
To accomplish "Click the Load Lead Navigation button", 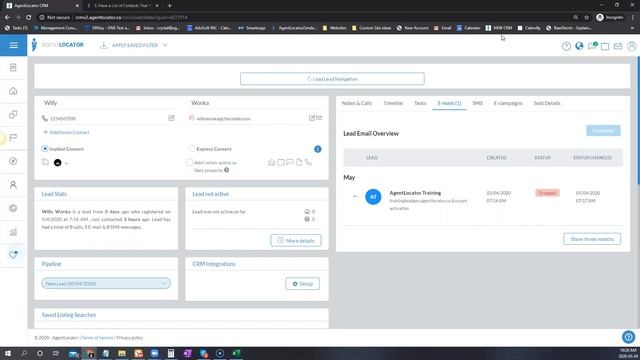I will point(332,79).
